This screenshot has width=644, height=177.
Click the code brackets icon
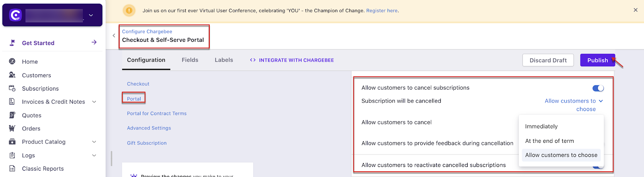click(253, 60)
